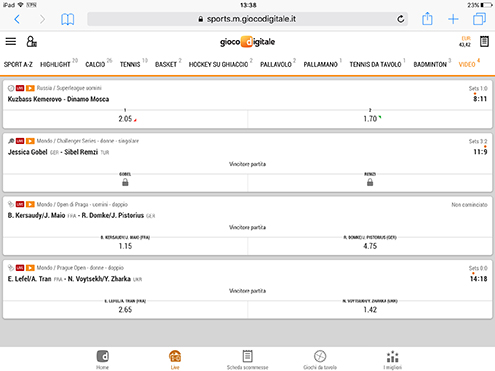Tap the sports.m.giocodigitale.it address bar
The image size is (495, 371).
pos(247,19)
